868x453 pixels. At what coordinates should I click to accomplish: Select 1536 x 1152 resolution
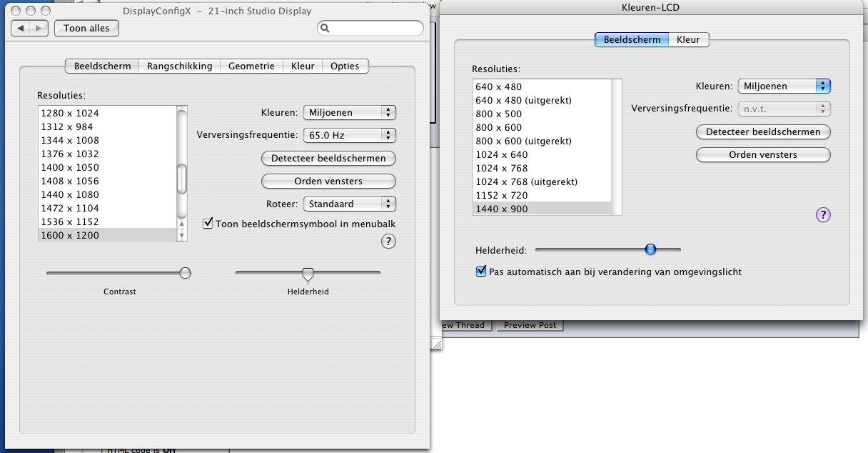107,221
